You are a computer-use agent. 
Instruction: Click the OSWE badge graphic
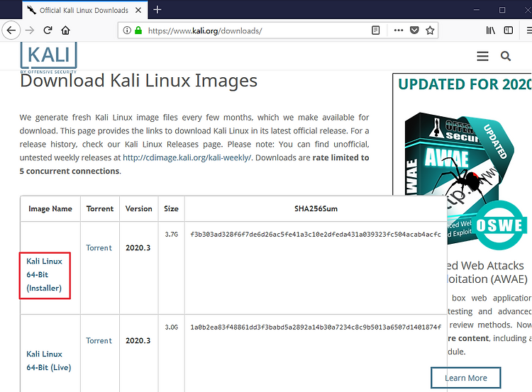tap(499, 225)
